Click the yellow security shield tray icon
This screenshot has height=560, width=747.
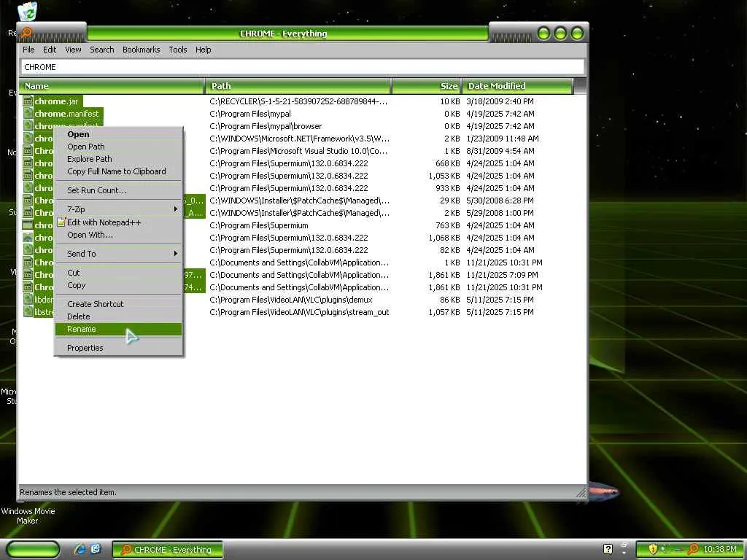pos(653,549)
